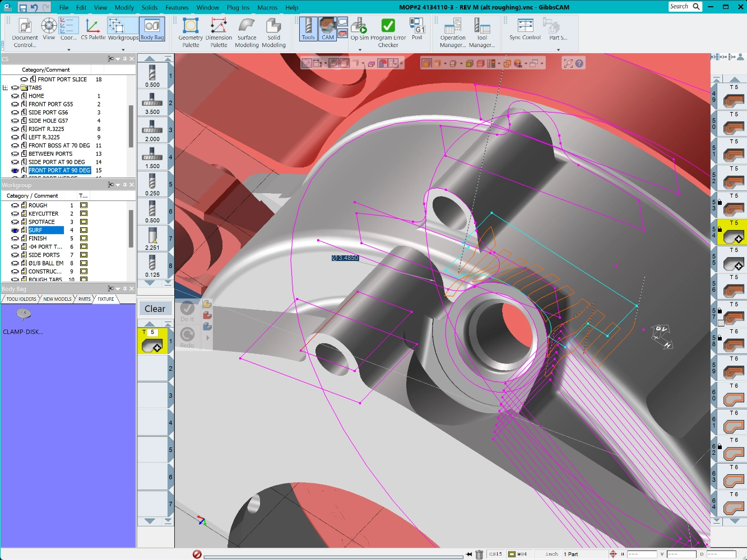
Task: Show the ROUGH workgroup via eye icon
Action: [15, 206]
